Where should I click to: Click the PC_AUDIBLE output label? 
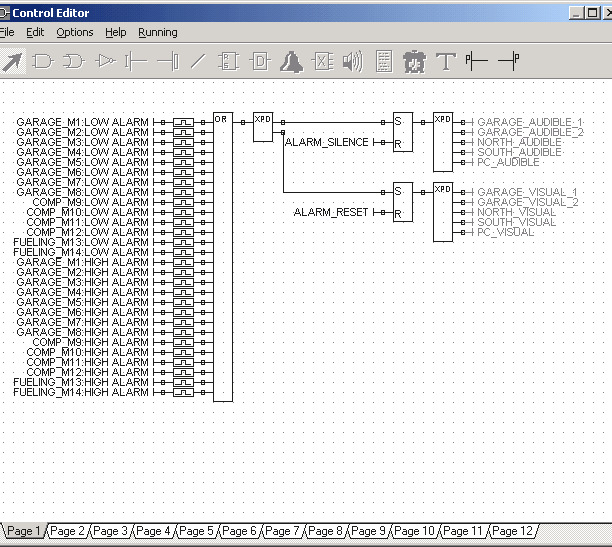coord(508,162)
